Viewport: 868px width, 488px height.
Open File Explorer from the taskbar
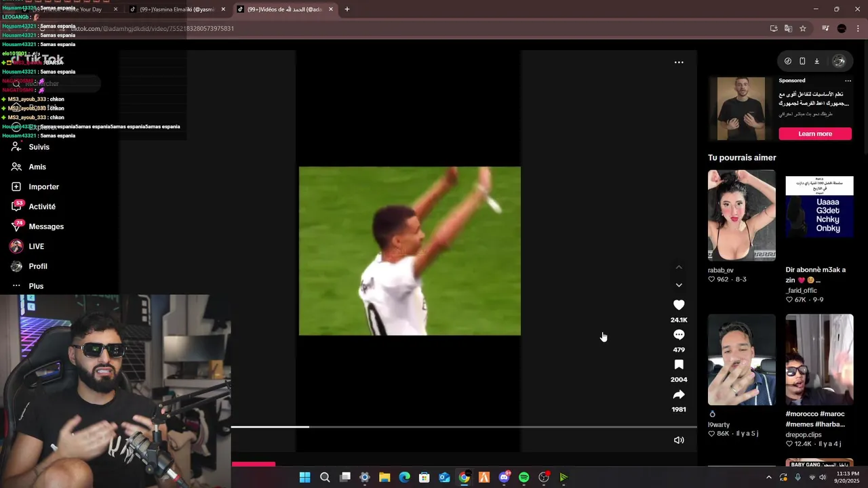pos(384,477)
